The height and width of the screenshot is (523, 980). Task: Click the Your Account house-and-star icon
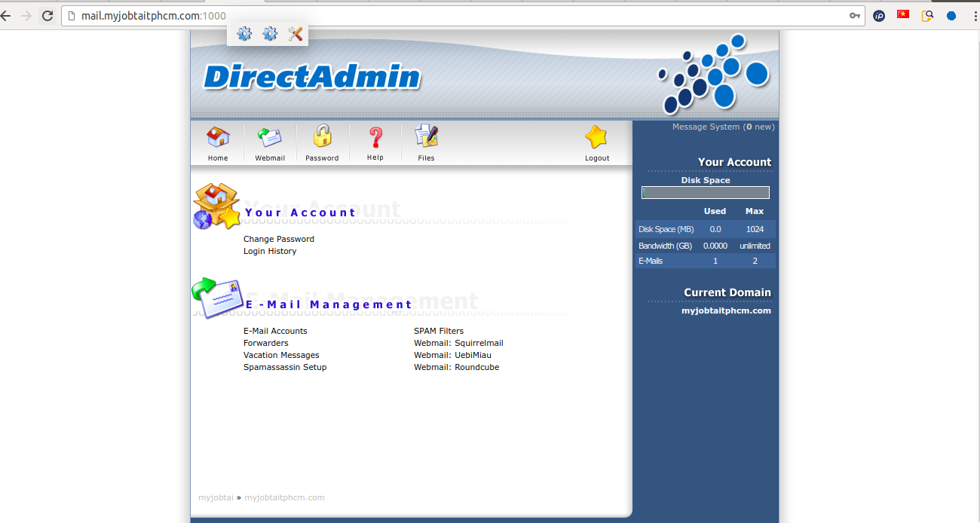click(x=217, y=206)
